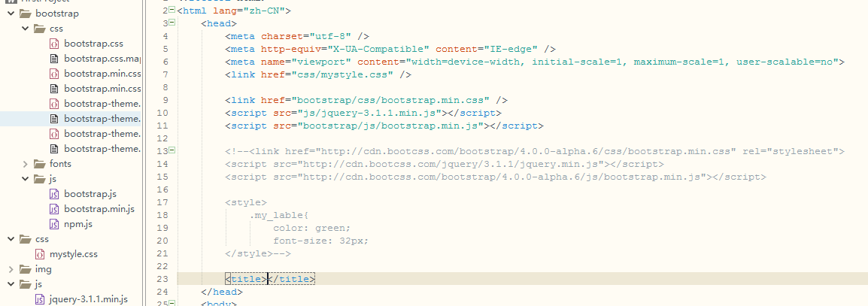This screenshot has width=868, height=306.
Task: Click folder icon of css holding mystyle.css
Action: click(26, 239)
